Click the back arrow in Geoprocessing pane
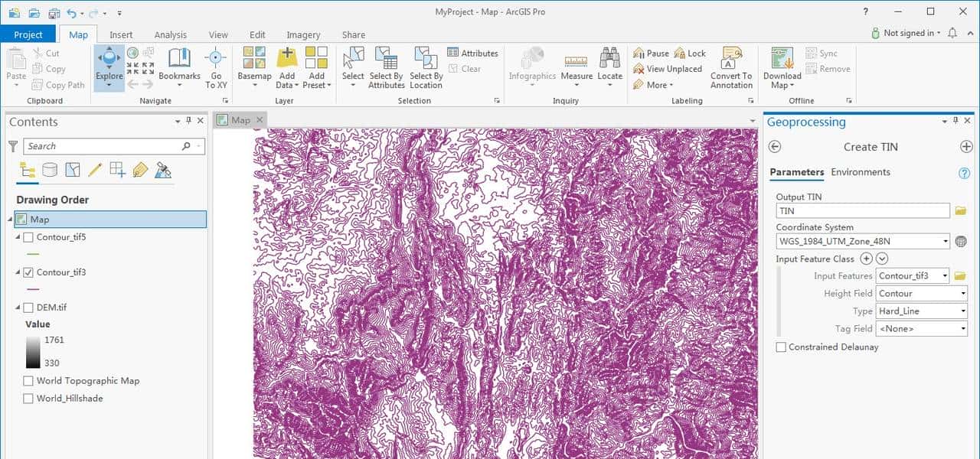980x459 pixels. point(774,146)
